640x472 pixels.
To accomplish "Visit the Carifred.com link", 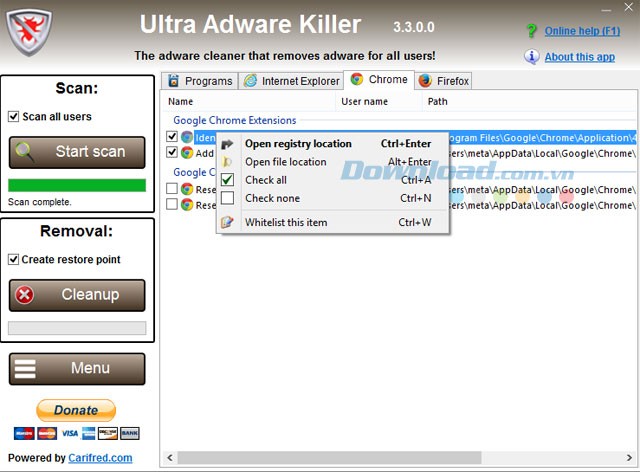I will coord(100,458).
